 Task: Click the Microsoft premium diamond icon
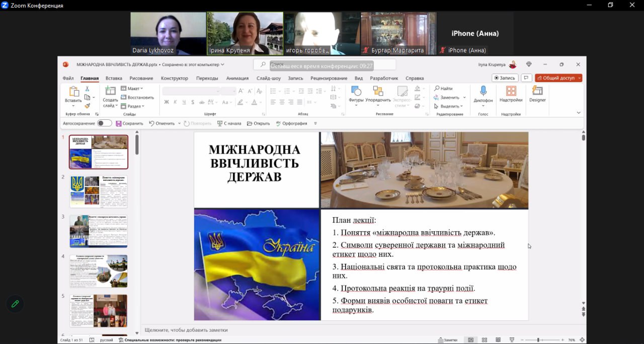tap(528, 64)
